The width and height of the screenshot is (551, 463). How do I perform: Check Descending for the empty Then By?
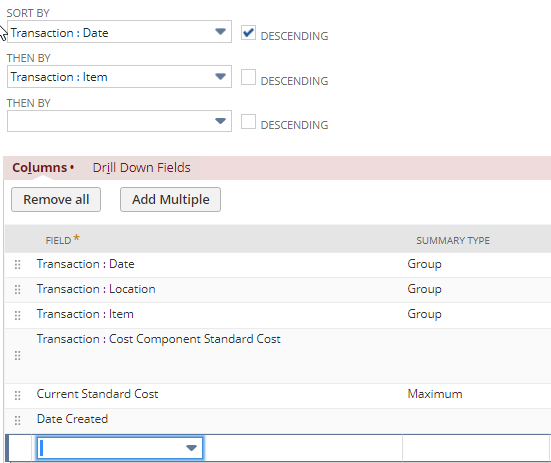click(248, 122)
